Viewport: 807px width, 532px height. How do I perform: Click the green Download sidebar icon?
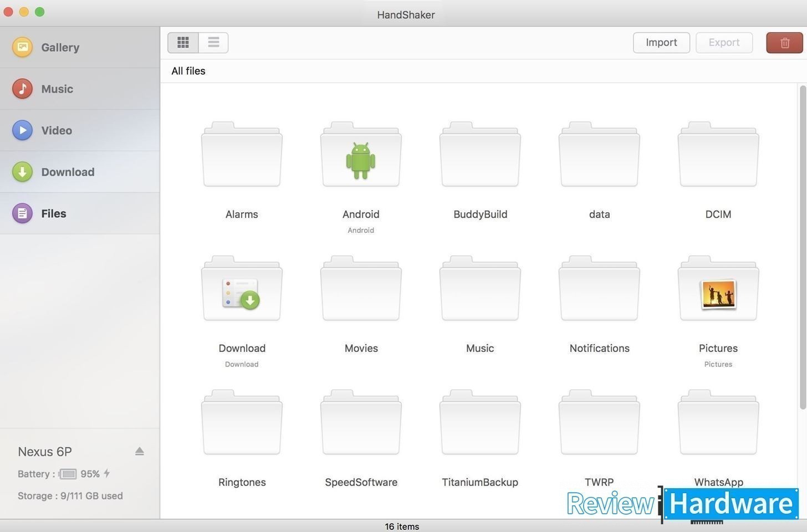click(x=22, y=172)
